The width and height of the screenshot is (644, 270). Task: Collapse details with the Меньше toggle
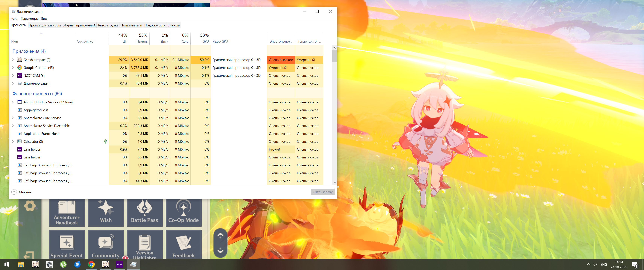tap(14, 192)
